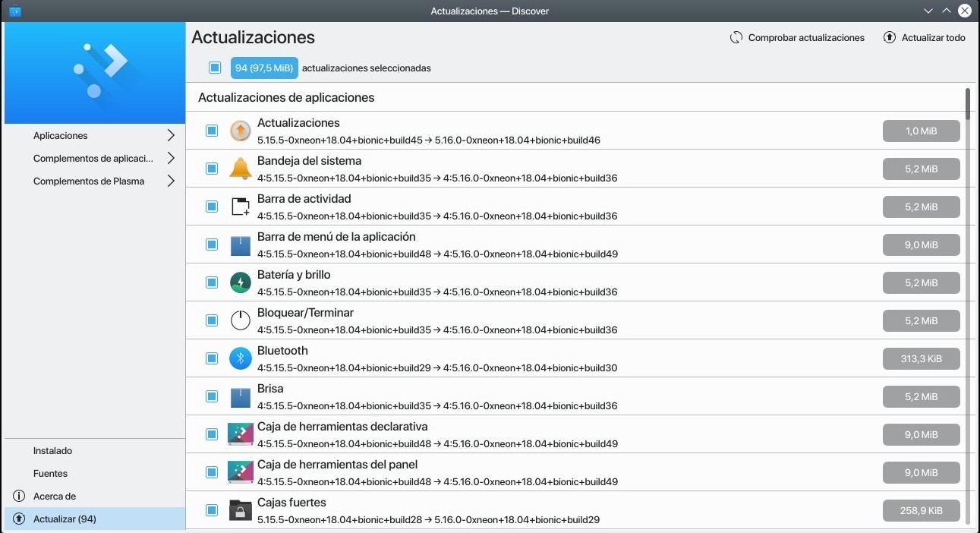Click the 5,2 MiB button for Bloquear/Terminar
Image resolution: width=980 pixels, height=533 pixels.
pos(921,320)
